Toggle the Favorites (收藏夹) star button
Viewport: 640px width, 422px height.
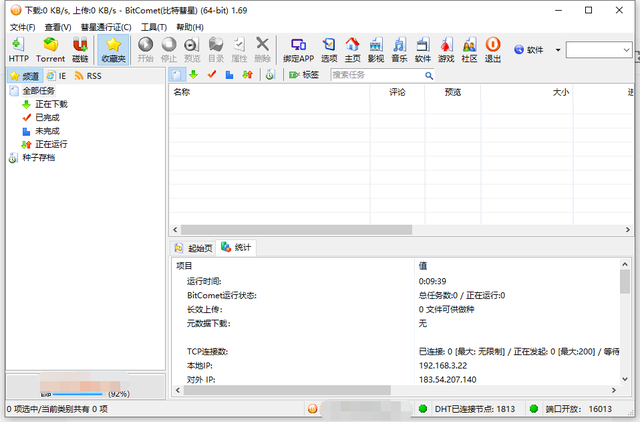(x=113, y=50)
